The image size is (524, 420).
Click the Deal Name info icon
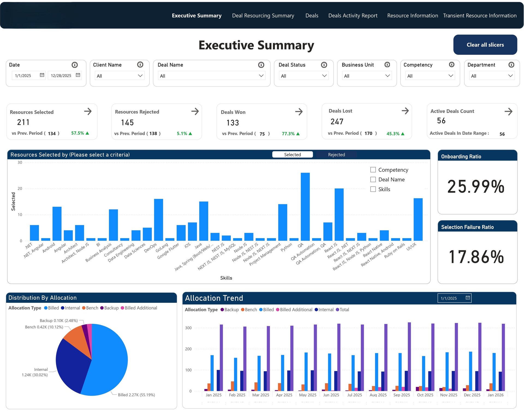coord(261,65)
